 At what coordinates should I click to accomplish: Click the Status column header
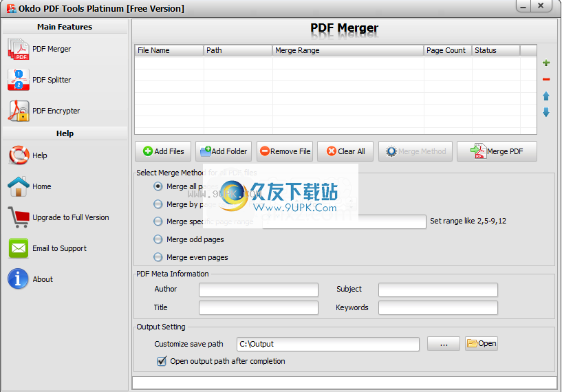[496, 50]
